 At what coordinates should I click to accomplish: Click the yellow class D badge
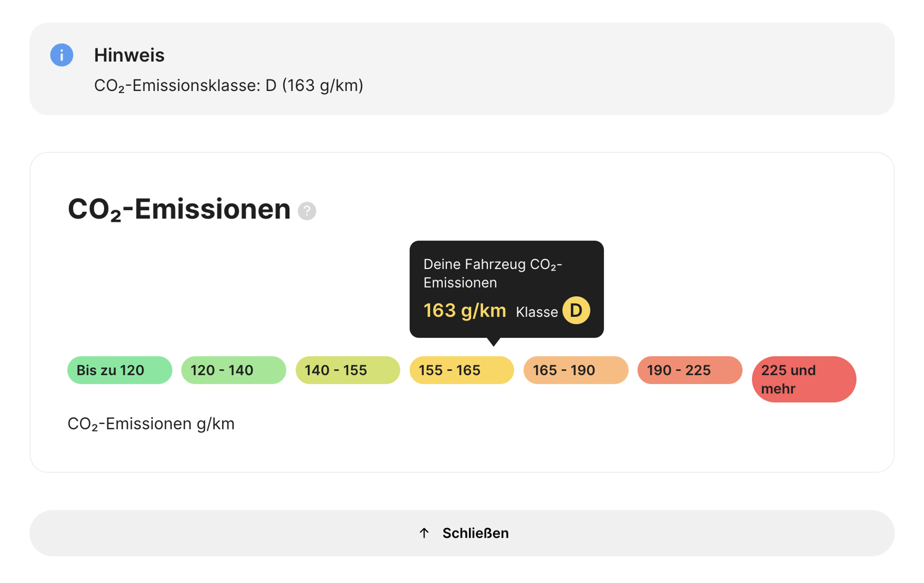(x=576, y=310)
